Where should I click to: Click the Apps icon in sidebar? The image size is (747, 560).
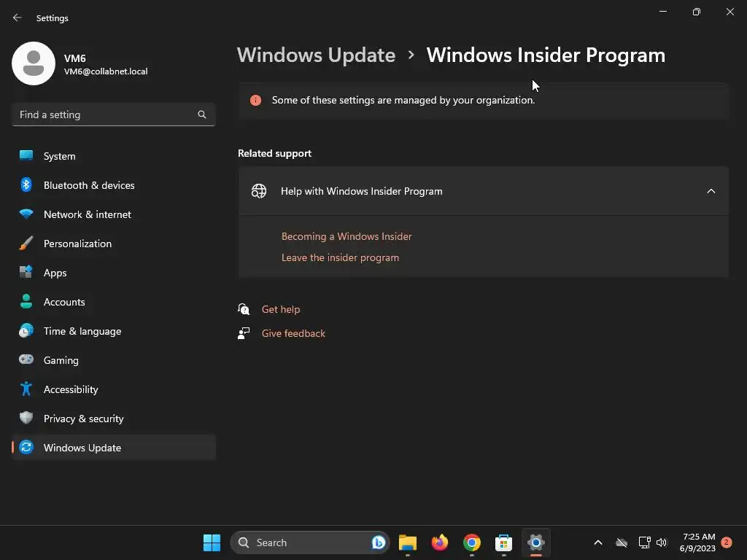(x=26, y=273)
